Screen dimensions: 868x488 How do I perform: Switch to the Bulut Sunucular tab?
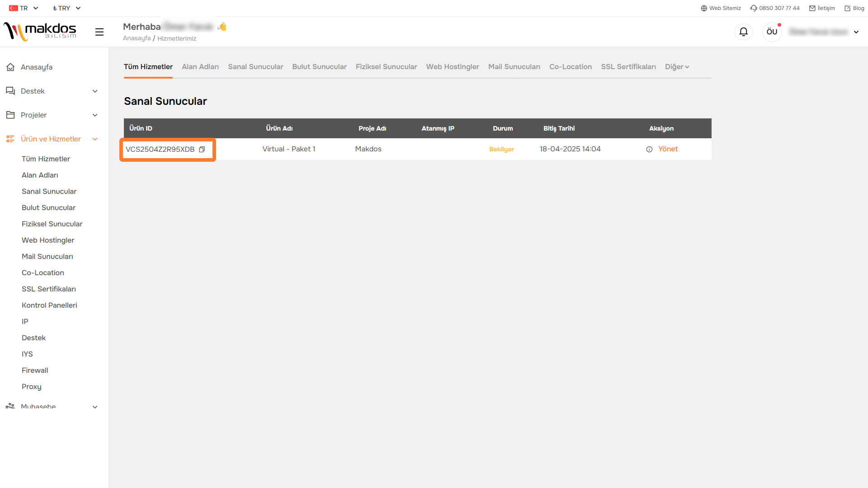point(319,67)
